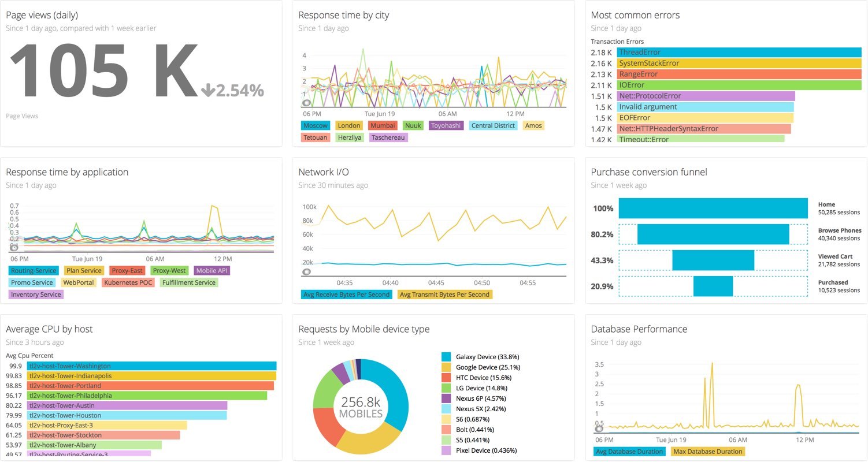Click the Nuuk legend chip
Image resolution: width=868 pixels, height=462 pixels.
[413, 125]
